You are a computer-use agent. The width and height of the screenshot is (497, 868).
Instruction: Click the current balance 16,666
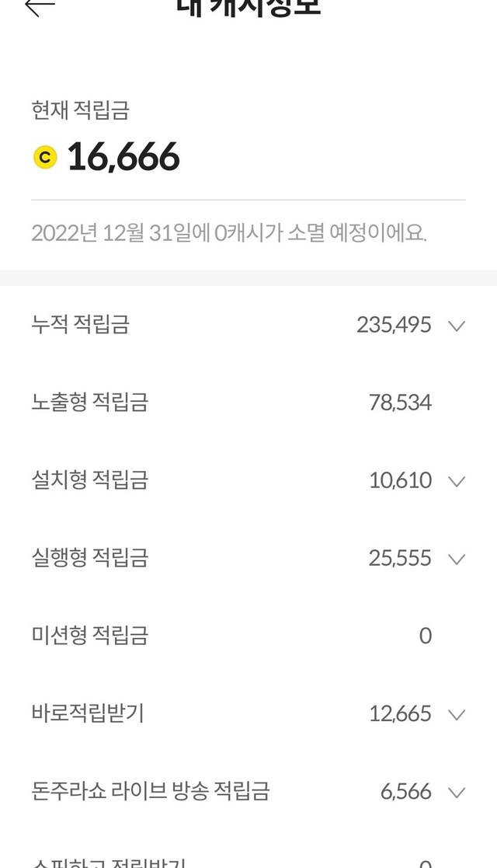[123, 157]
